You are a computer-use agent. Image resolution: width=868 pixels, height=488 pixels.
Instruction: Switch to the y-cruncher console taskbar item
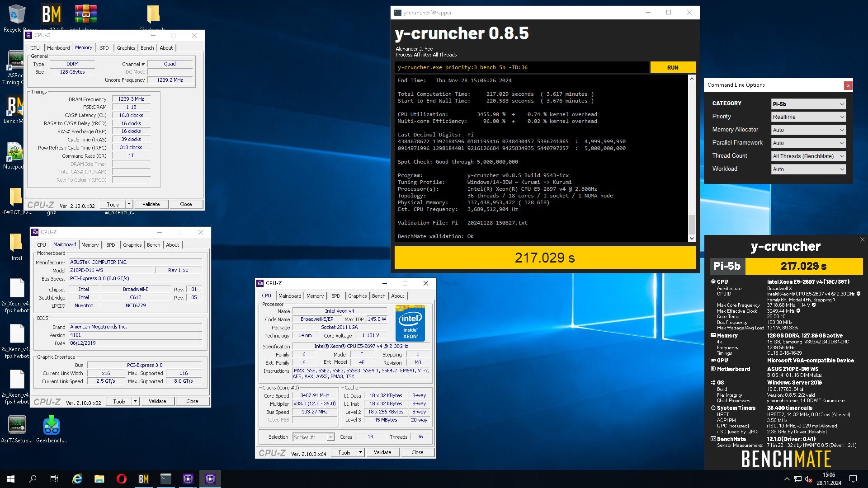coord(165,479)
